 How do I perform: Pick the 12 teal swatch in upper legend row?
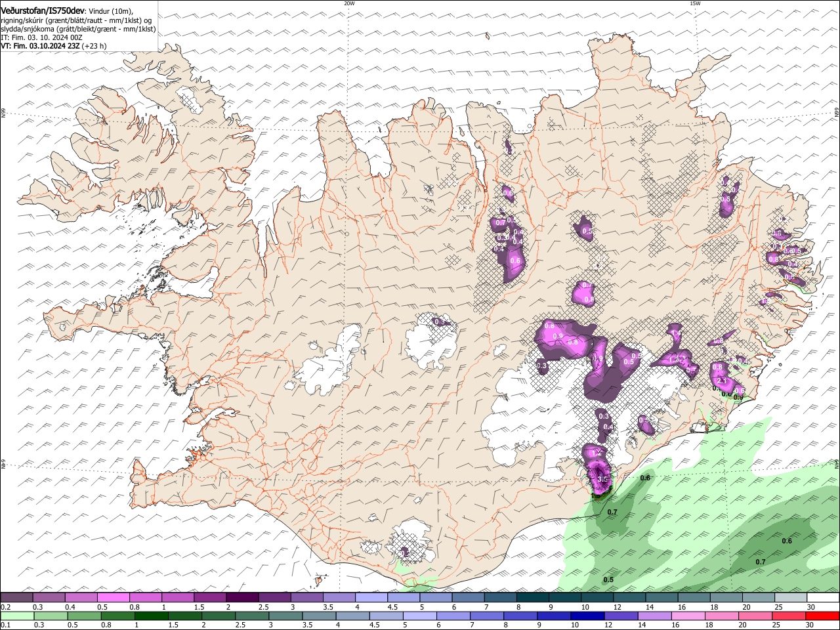tap(630, 597)
